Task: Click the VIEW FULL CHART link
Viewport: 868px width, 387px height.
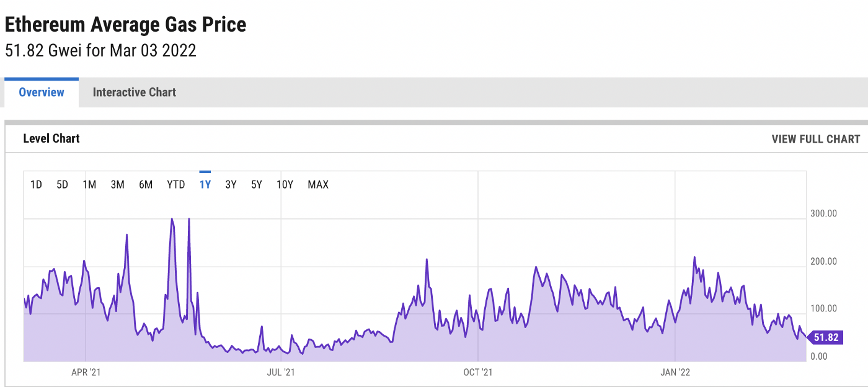Action: 816,139
